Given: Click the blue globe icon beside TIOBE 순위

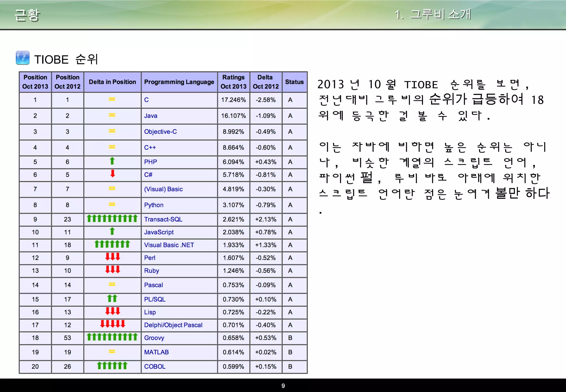Looking at the screenshot, I should pyautogui.click(x=23, y=58).
